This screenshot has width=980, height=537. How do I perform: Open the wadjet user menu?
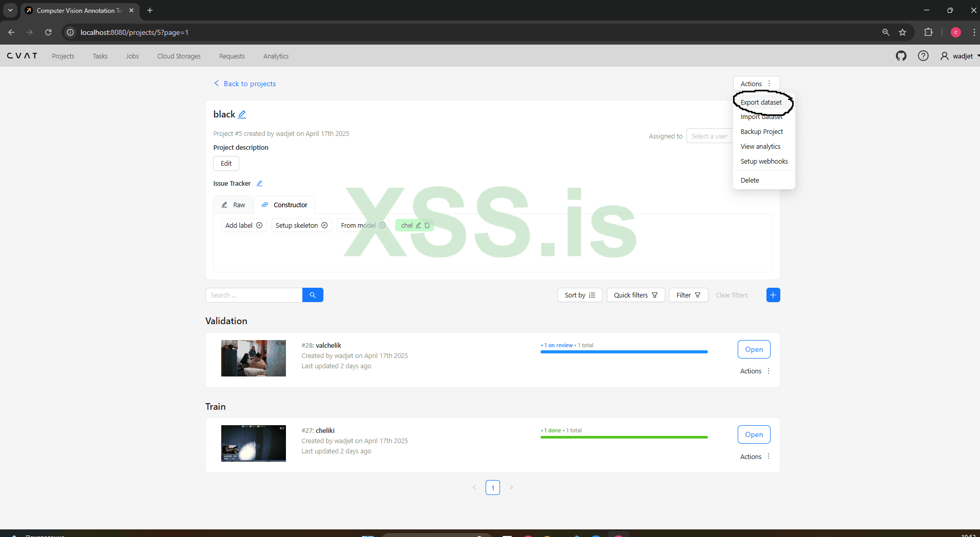(x=959, y=56)
